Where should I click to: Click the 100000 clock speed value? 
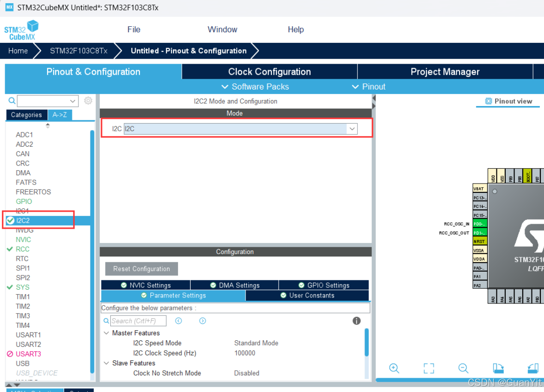[245, 353]
